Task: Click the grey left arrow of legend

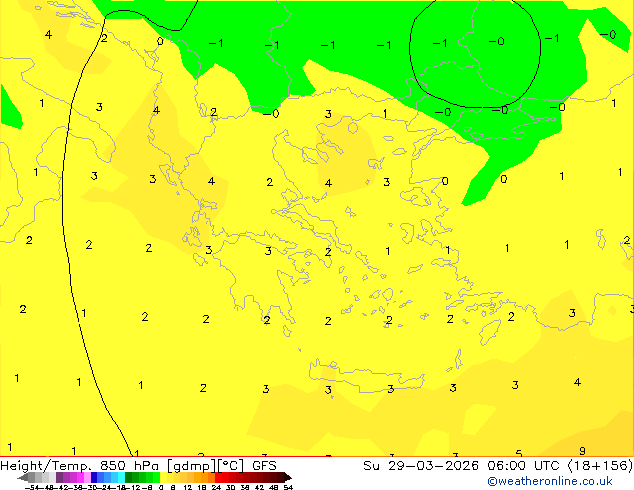Action: coord(23,477)
